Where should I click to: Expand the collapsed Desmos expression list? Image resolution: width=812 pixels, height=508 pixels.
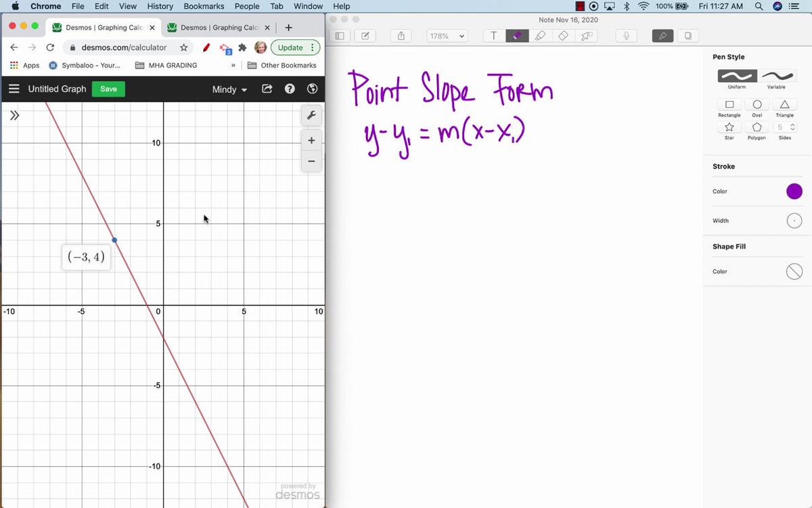click(x=14, y=115)
